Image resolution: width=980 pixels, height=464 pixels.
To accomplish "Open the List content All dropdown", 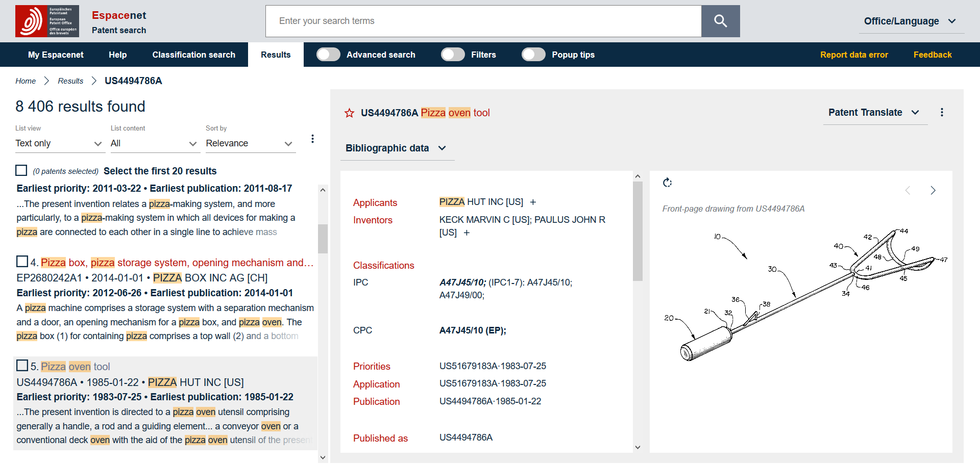I will click(x=155, y=143).
